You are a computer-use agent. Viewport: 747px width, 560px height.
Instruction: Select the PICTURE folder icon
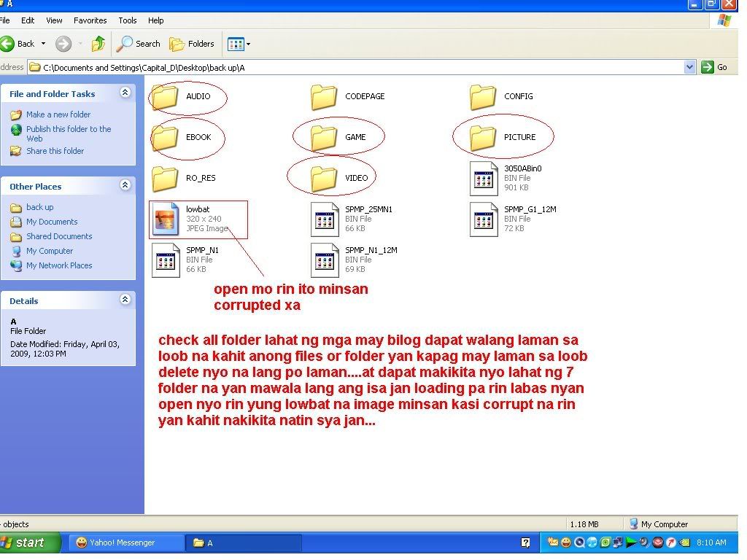click(483, 138)
